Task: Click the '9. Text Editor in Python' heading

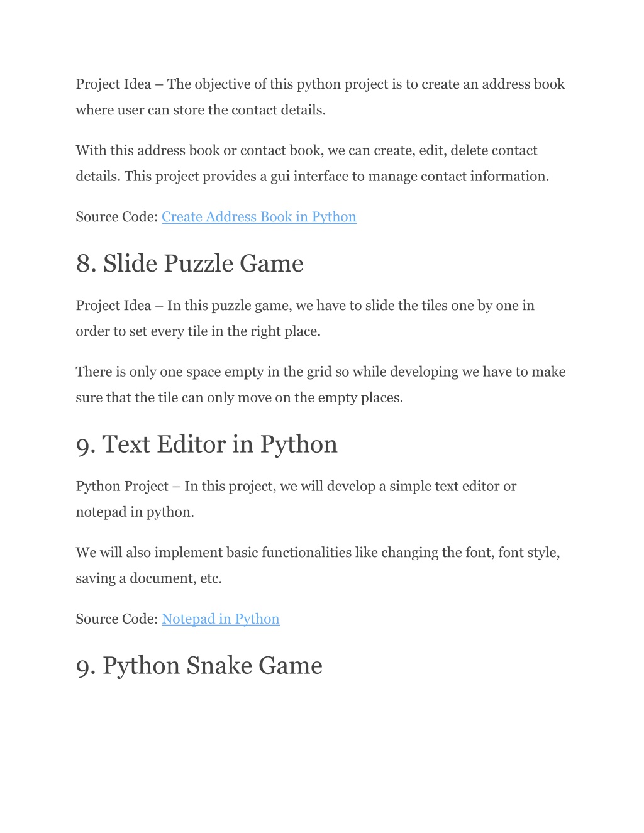Action: pos(206,444)
